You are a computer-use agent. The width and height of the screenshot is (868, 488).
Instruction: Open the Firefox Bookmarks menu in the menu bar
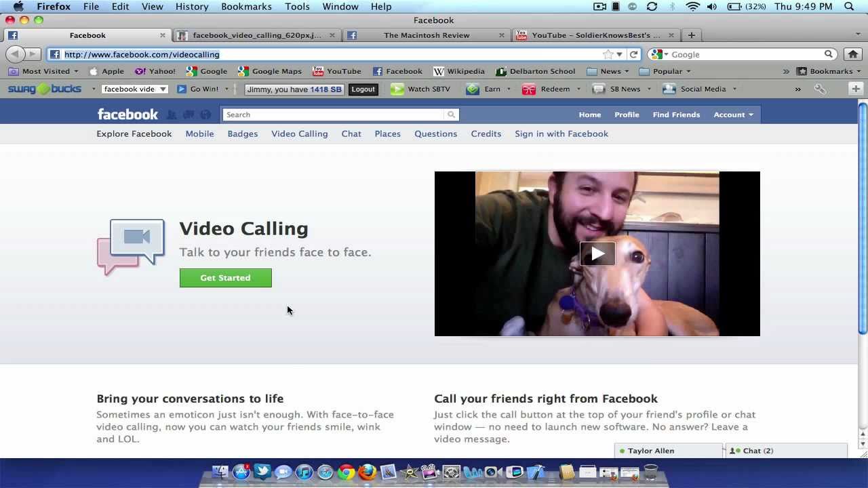coord(245,6)
